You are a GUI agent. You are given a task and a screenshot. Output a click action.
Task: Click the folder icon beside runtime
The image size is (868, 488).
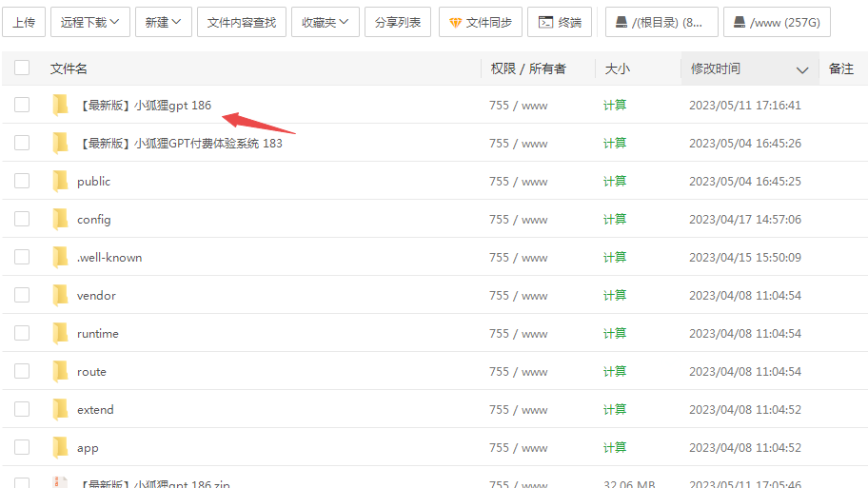(x=61, y=333)
